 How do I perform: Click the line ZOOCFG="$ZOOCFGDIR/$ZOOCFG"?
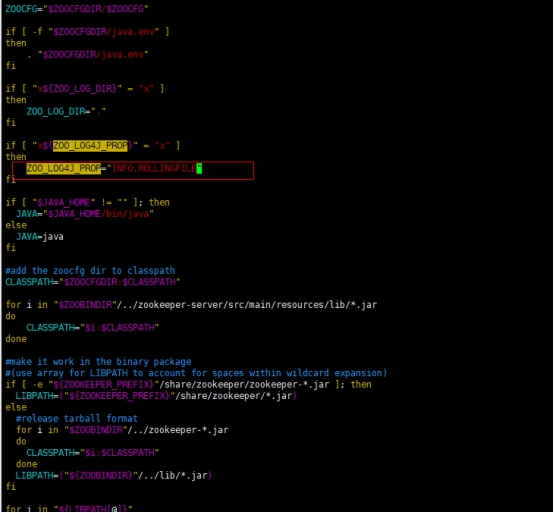[77, 8]
